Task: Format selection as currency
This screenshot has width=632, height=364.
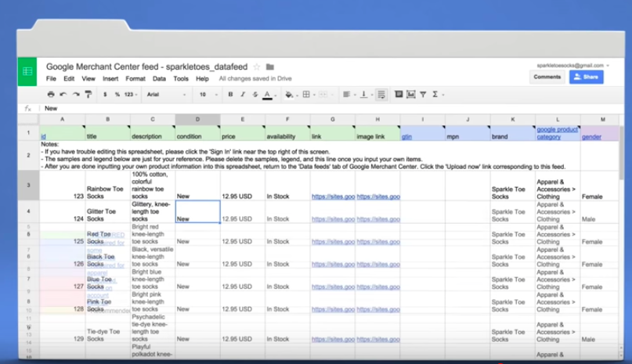Action: click(105, 94)
